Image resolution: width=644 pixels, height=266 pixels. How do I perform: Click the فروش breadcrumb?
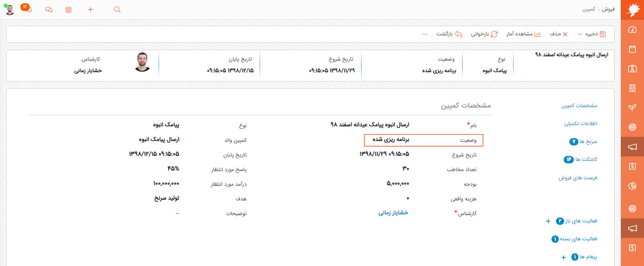[x=608, y=9]
